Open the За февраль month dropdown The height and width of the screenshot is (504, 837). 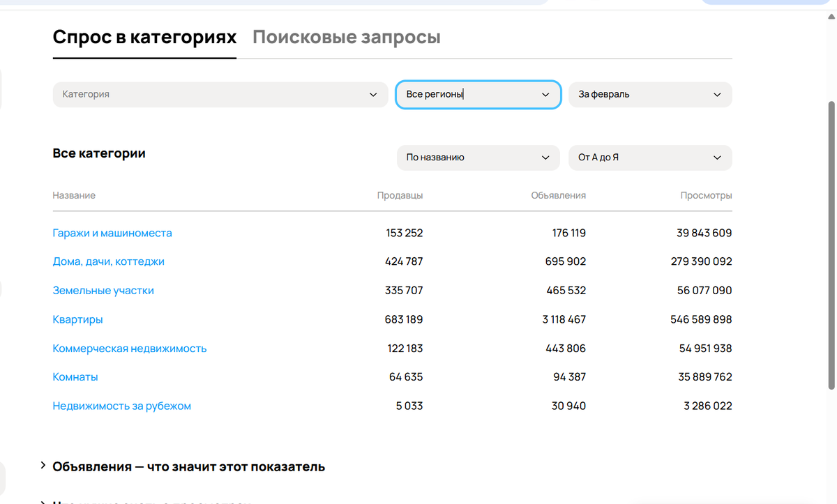click(649, 94)
